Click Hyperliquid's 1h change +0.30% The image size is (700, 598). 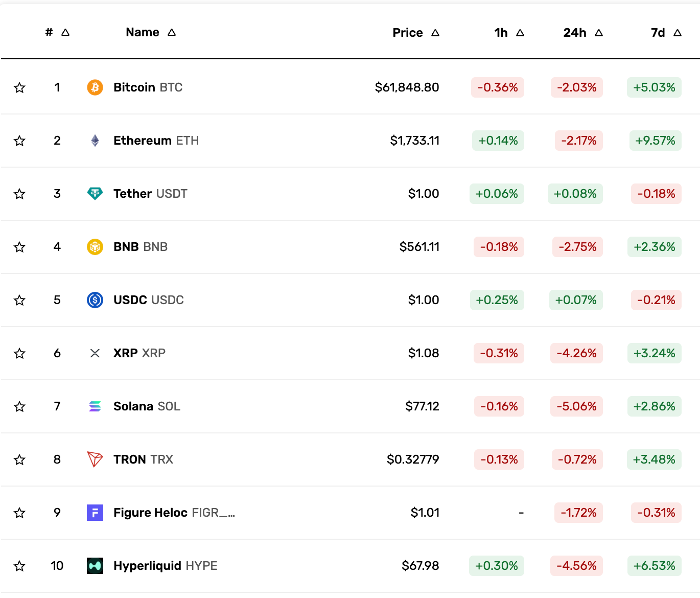click(497, 566)
